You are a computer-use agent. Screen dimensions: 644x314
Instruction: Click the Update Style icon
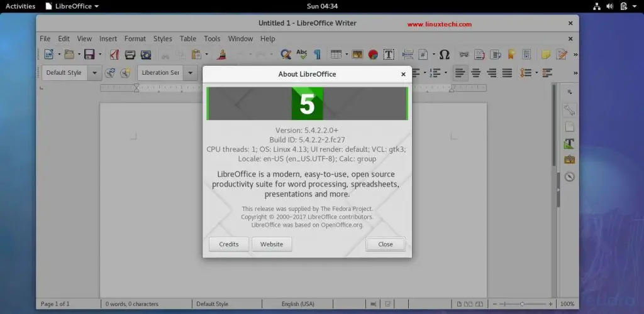(109, 73)
